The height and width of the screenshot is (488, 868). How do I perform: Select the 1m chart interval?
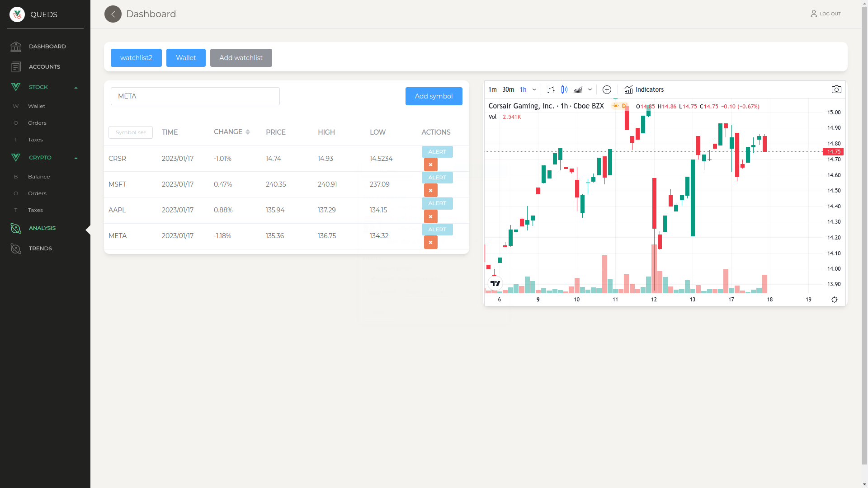coord(492,89)
